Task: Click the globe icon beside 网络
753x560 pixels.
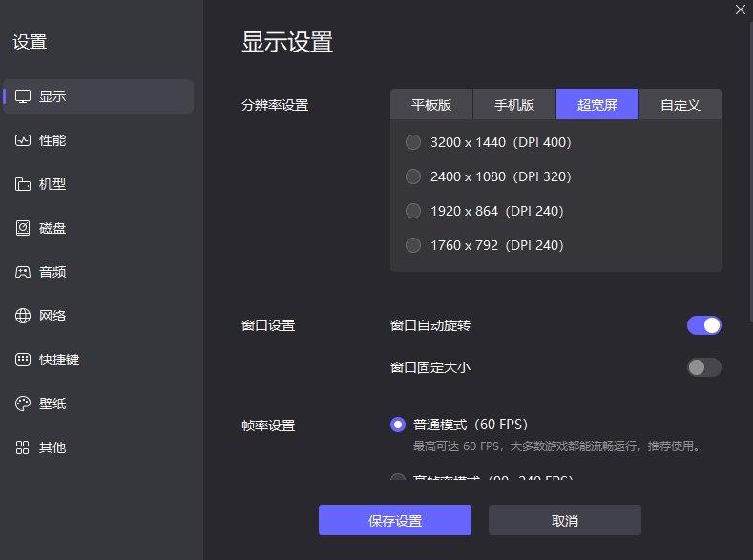Action: coord(23,316)
